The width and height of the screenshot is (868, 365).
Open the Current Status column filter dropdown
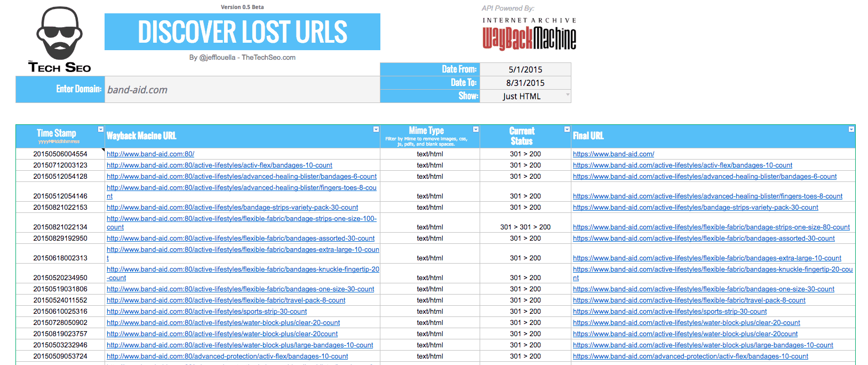(567, 130)
